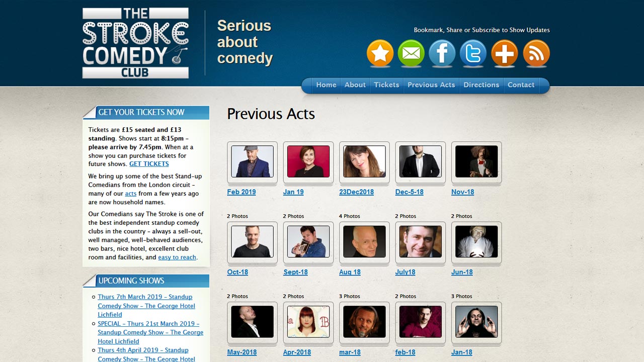
Task: Go to the Tickets menu page
Action: coord(386,85)
